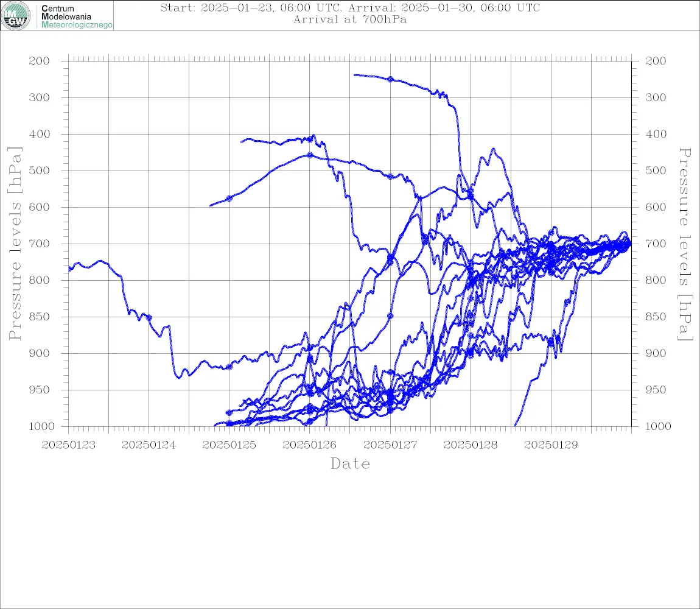
Task: Click the left axis 200 label
Action: (x=40, y=61)
